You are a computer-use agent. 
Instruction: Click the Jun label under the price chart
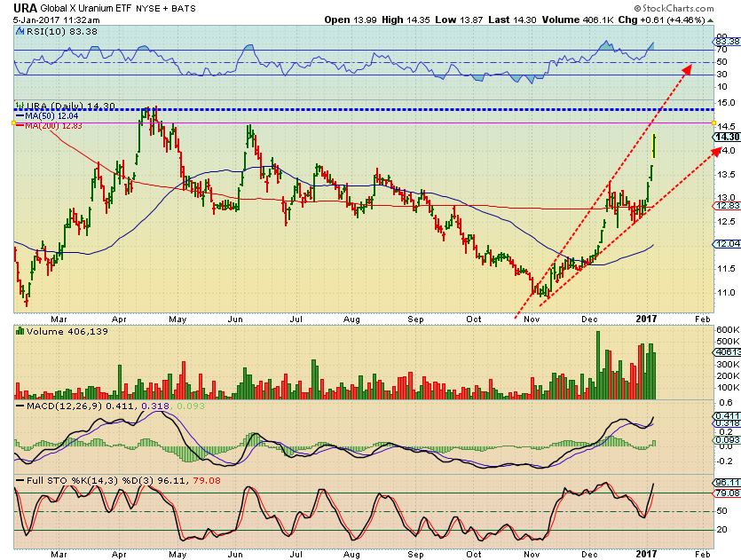click(235, 319)
